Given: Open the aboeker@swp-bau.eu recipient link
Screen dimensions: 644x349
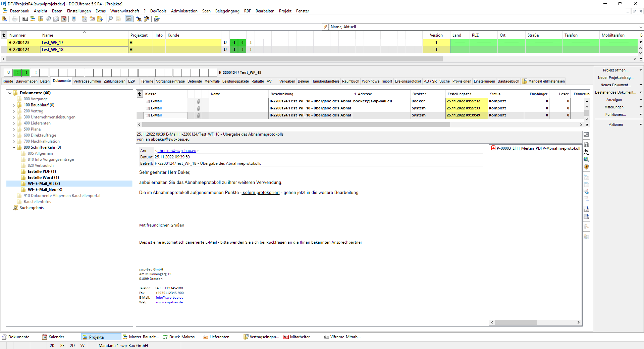Looking at the screenshot, I should [x=177, y=151].
